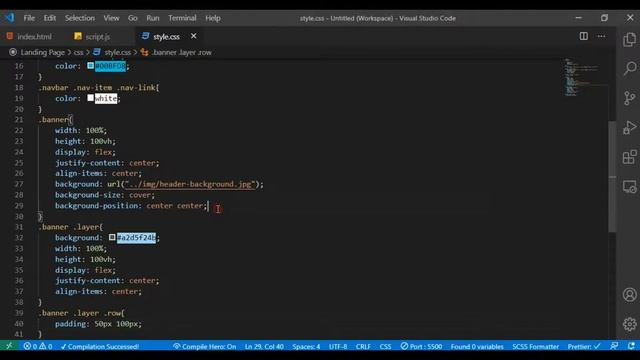The image size is (640, 360).
Task: Click Found 0 variables status item
Action: 477,346
